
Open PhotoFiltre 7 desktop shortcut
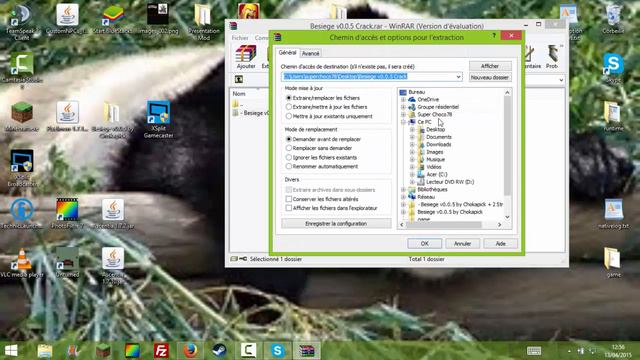[x=67, y=213]
